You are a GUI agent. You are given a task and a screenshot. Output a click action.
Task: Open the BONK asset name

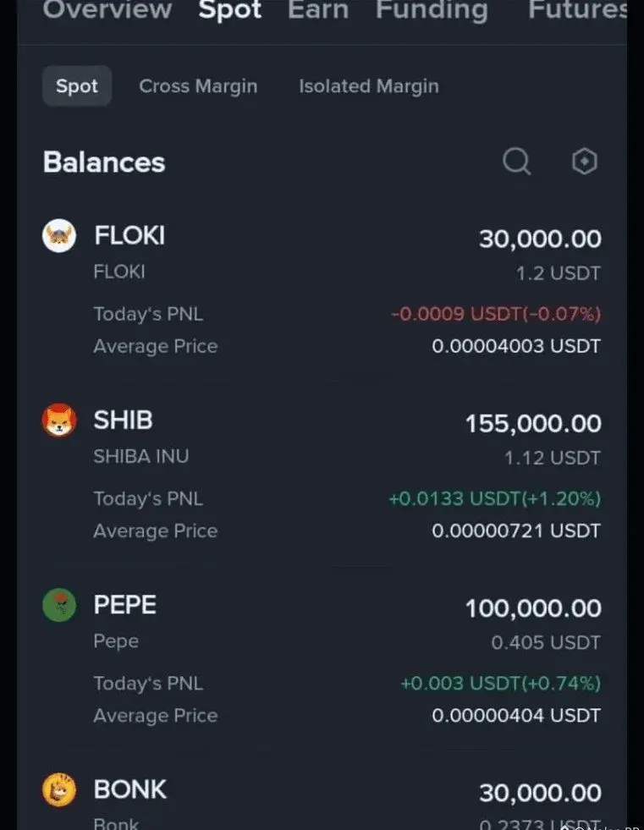click(130, 789)
